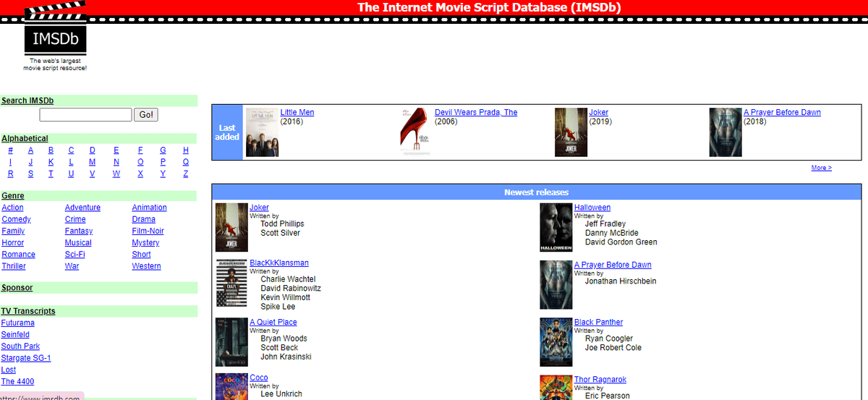This screenshot has width=868, height=400.
Task: Open Devil Wears Prada poster thumbnail
Action: coord(416,132)
